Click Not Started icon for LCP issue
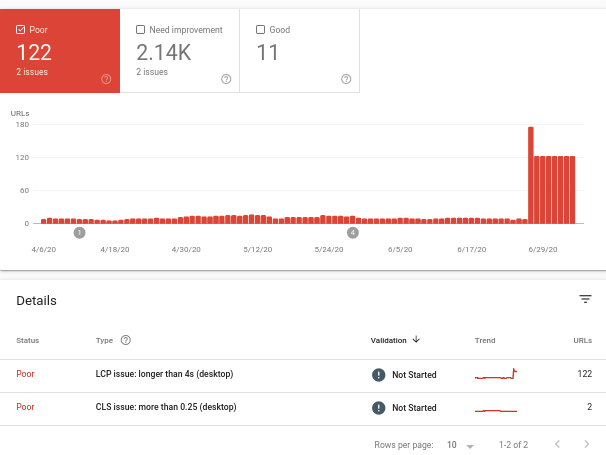Screen dimensions: 606x455 point(379,374)
